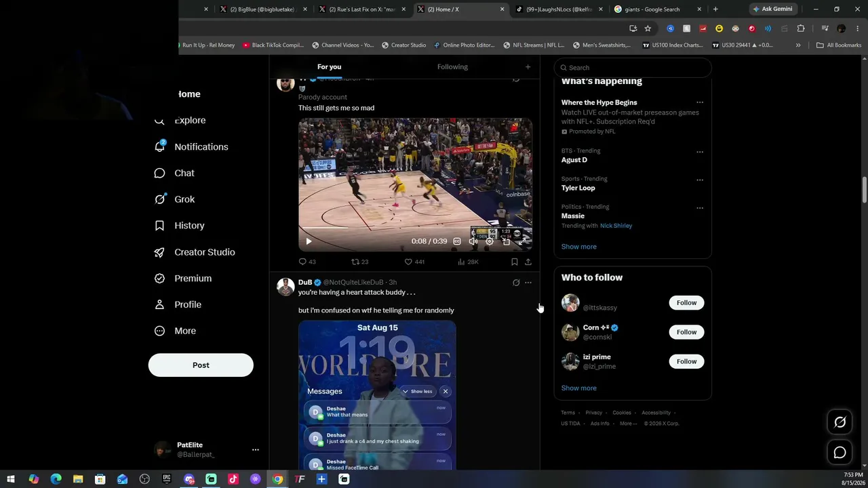Viewport: 868px width, 488px height.
Task: Open more options for Where the Hype Begins
Action: [x=700, y=103]
